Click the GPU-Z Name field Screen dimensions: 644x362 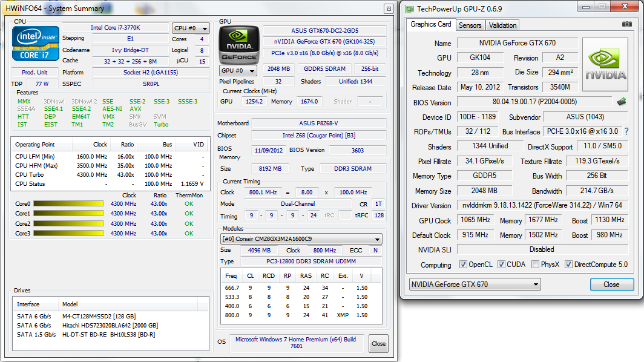click(x=517, y=43)
